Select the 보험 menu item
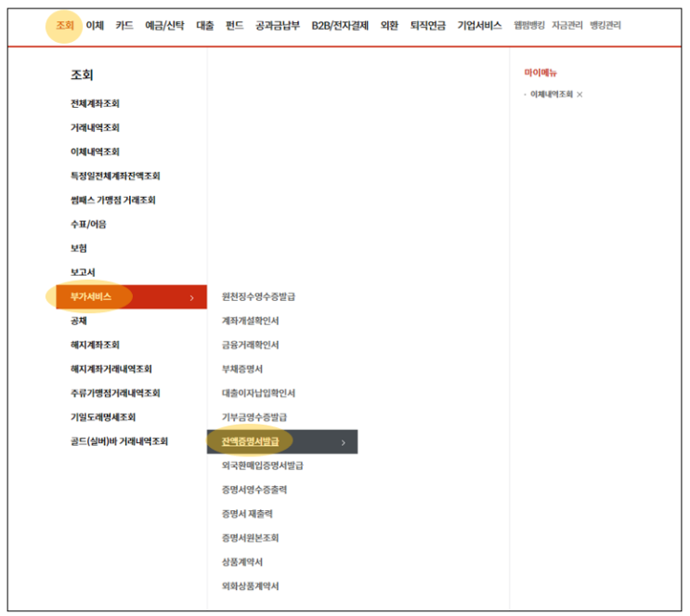 pos(79,248)
